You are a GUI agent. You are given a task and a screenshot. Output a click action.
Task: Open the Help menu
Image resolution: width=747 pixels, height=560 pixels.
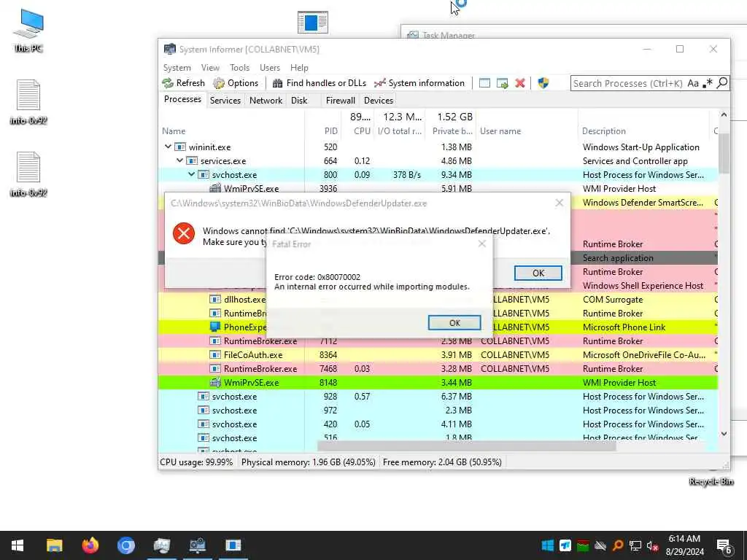coord(299,68)
